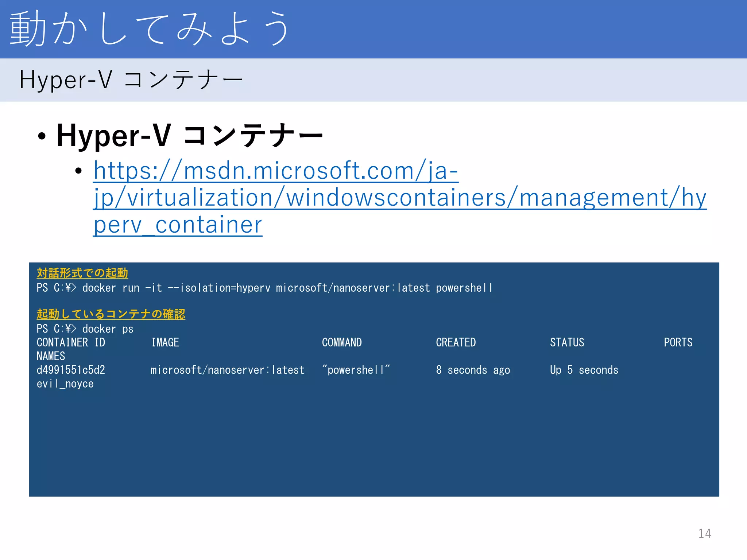Image resolution: width=747 pixels, height=560 pixels.
Task: Click the COMMAND column header
Action: click(x=342, y=342)
